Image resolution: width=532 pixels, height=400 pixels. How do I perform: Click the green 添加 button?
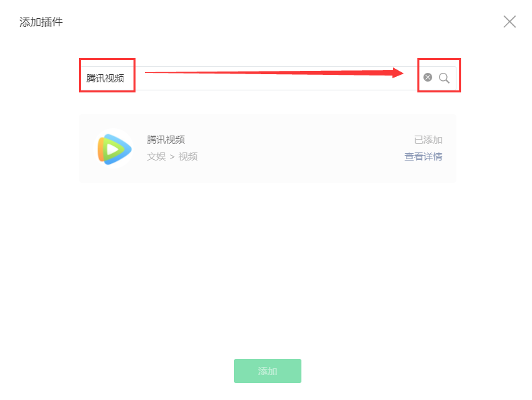point(268,371)
